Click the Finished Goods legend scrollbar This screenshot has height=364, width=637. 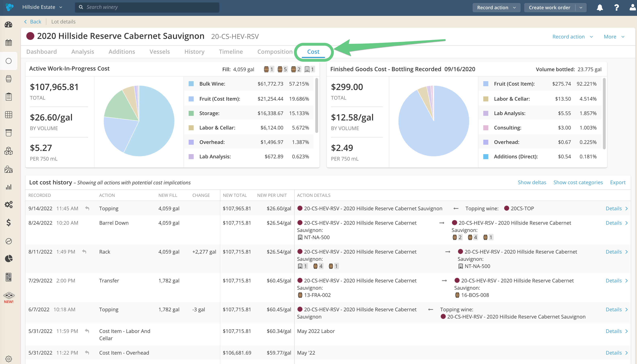click(x=604, y=114)
